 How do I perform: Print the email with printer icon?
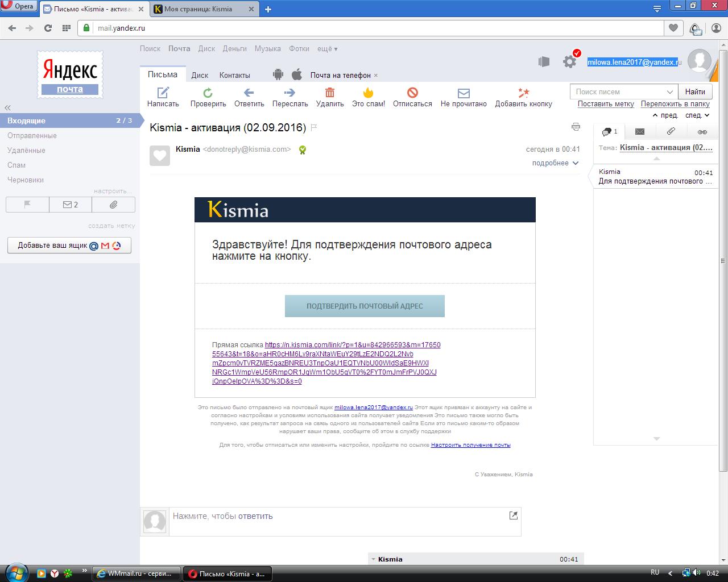(x=576, y=127)
